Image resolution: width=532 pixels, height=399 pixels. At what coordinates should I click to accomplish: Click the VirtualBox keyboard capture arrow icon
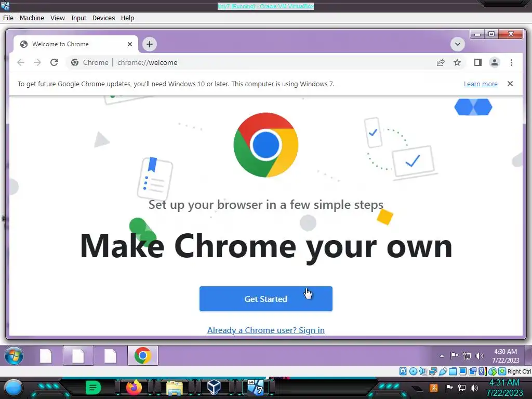click(x=502, y=371)
